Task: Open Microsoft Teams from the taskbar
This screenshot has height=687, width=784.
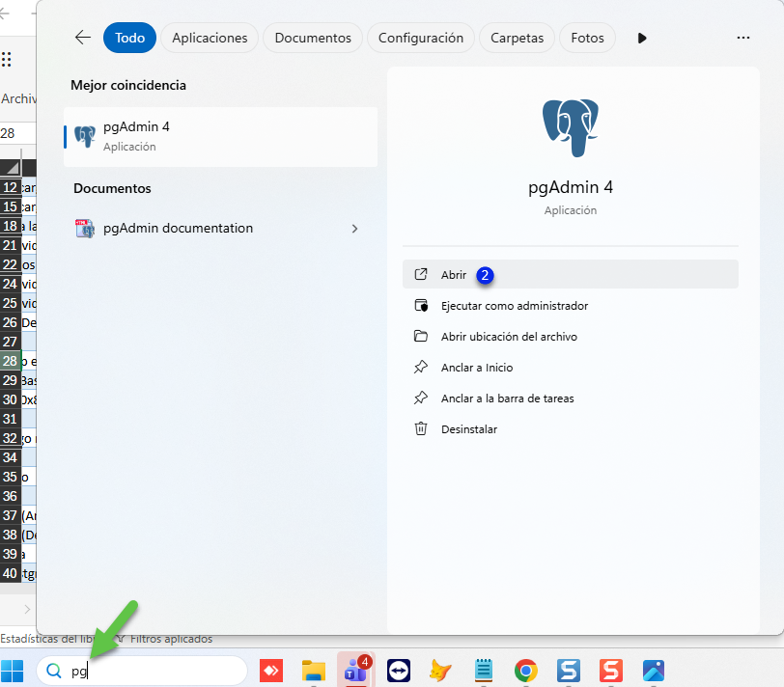Action: pyautogui.click(x=356, y=670)
